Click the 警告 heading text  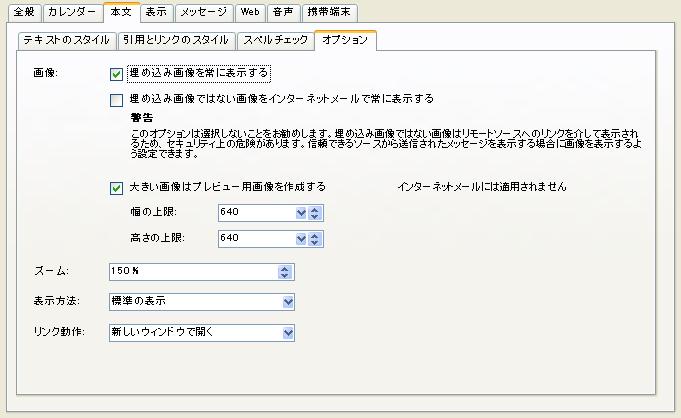point(142,118)
